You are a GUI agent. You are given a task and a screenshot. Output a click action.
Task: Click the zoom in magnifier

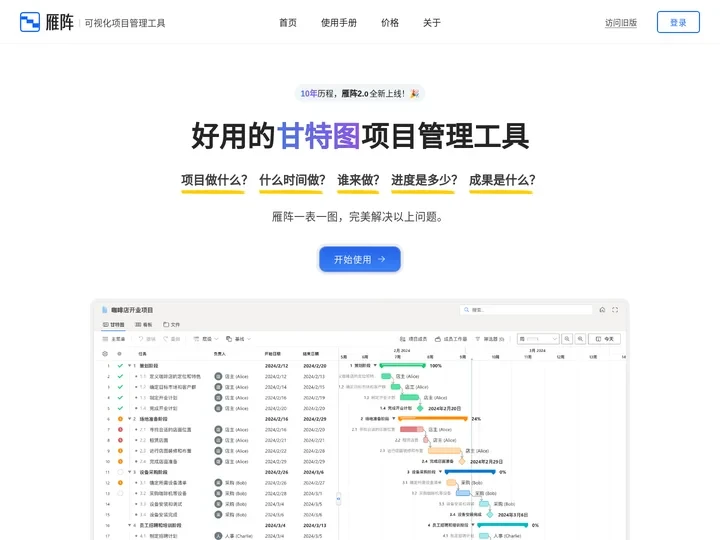pos(580,339)
